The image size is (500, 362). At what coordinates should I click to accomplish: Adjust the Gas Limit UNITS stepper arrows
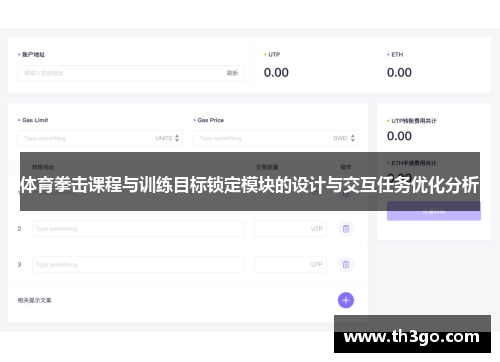pyautogui.click(x=177, y=138)
